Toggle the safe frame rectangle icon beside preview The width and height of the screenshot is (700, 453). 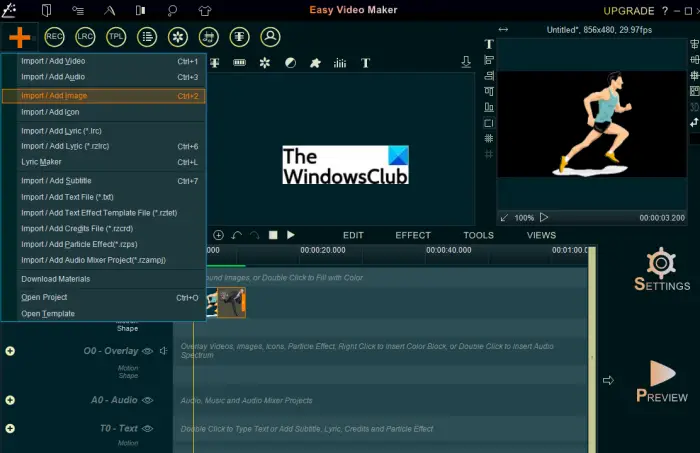coord(489,123)
